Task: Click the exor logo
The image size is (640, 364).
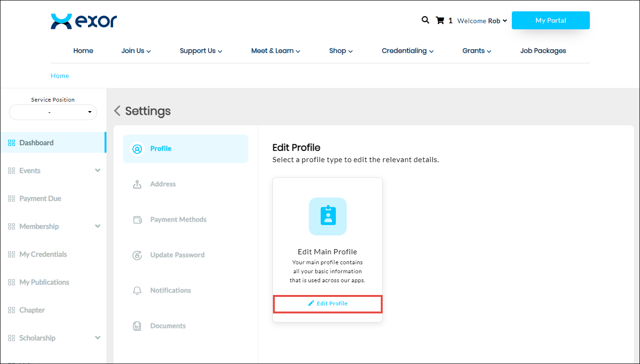Action: [84, 21]
